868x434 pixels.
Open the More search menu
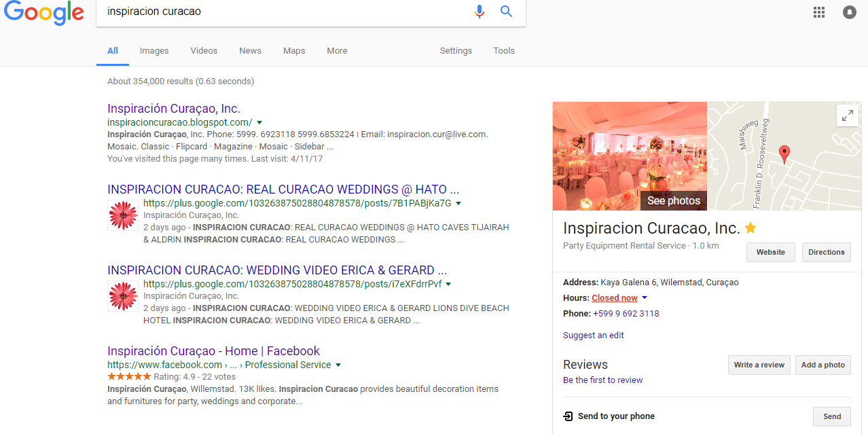point(337,51)
